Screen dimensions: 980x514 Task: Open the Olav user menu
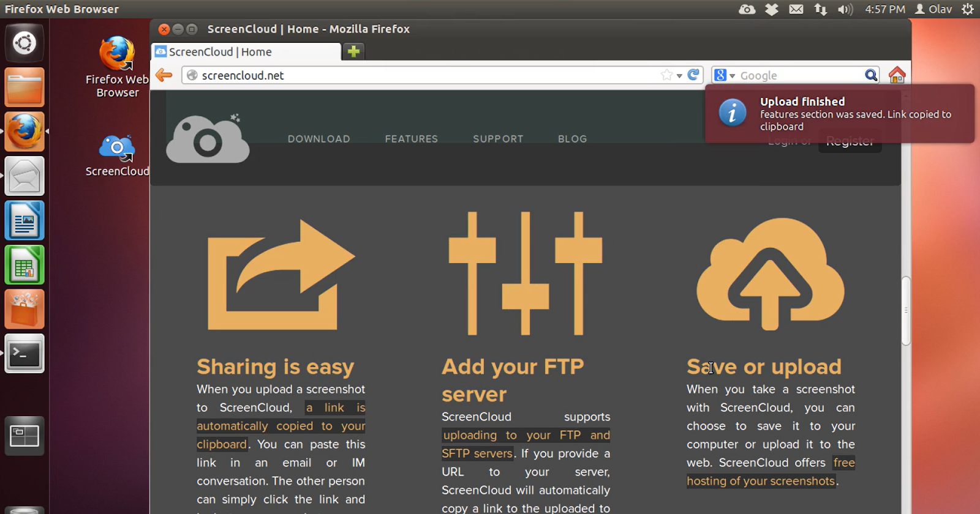pyautogui.click(x=933, y=9)
